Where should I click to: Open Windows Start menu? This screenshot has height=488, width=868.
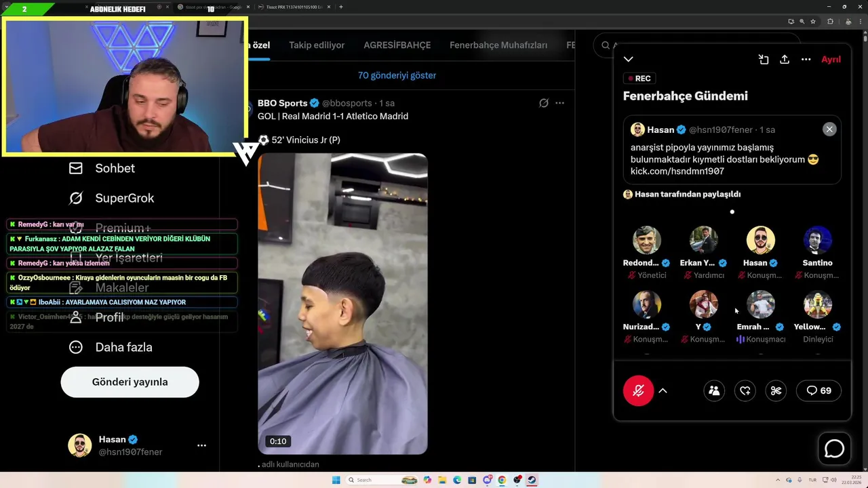(336, 480)
